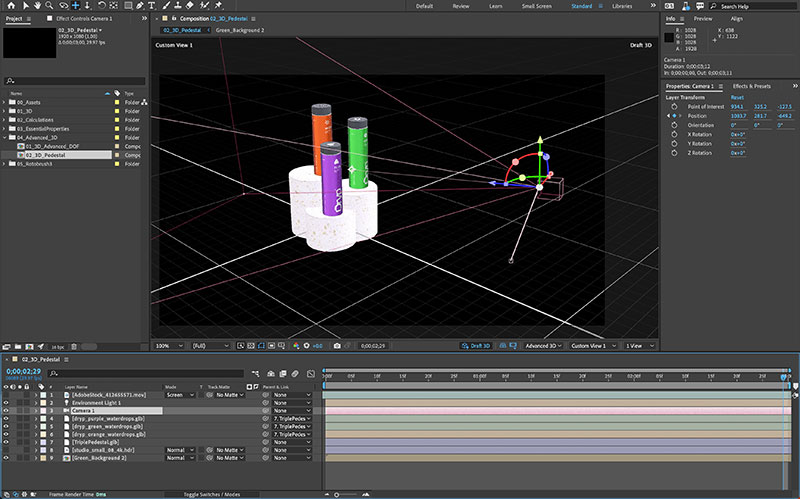Select the Type tool
The image size is (800, 499).
[152, 6]
